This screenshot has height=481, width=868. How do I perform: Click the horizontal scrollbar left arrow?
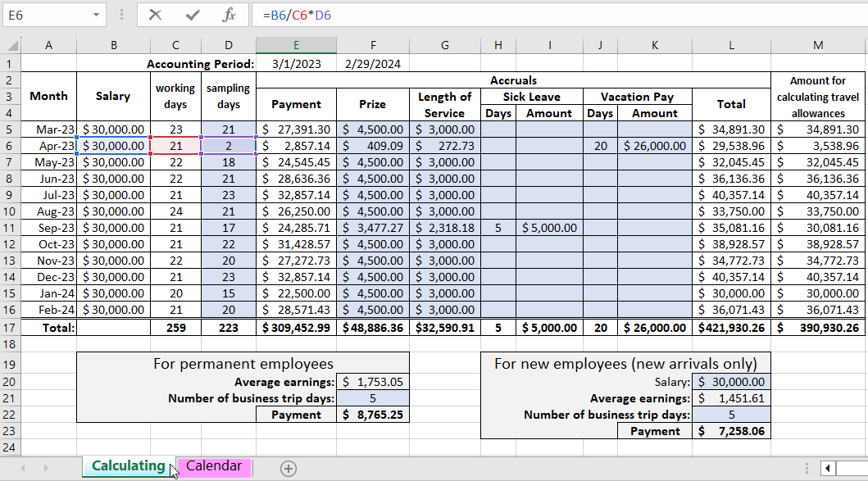click(829, 468)
